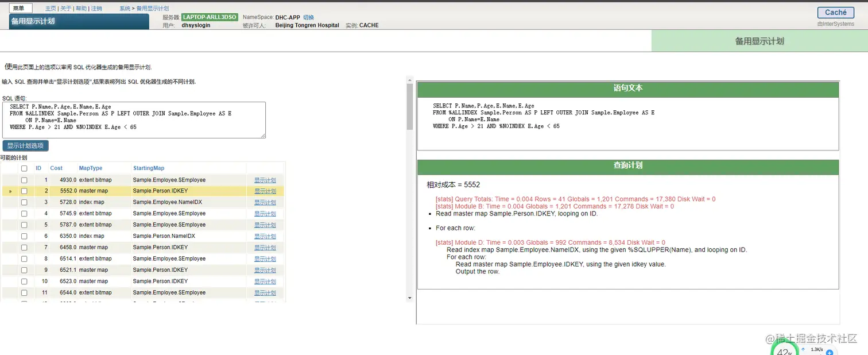
Task: Click 显示计划 for plan ID 4
Action: pyautogui.click(x=265, y=214)
